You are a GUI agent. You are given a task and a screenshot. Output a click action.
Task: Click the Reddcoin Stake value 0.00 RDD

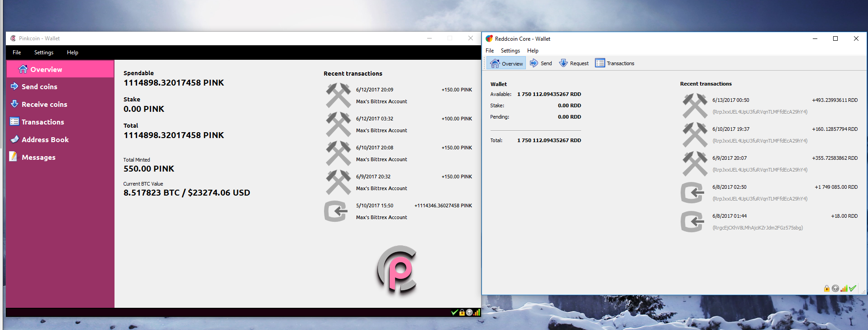coord(569,105)
